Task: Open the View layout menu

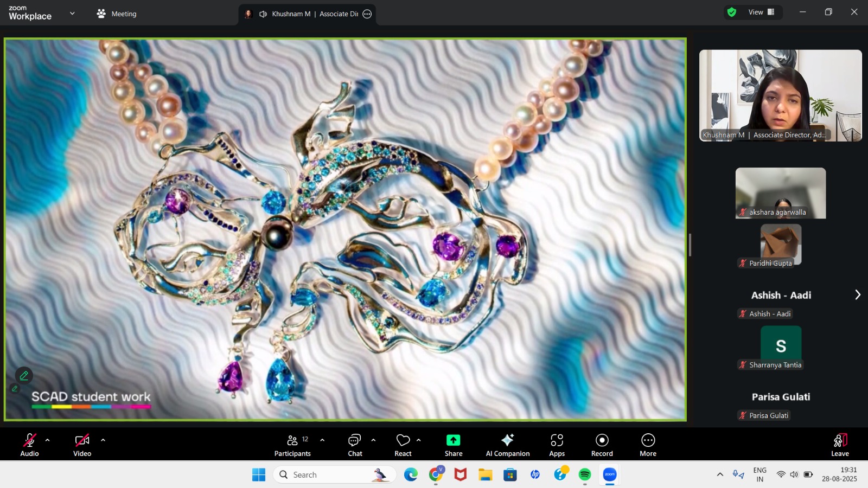Action: pyautogui.click(x=761, y=12)
